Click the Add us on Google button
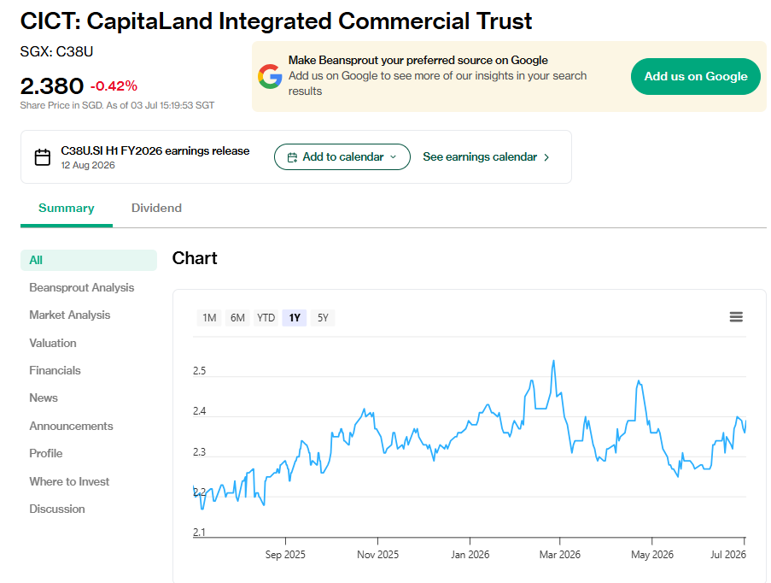Image resolution: width=771 pixels, height=583 pixels. click(x=695, y=76)
